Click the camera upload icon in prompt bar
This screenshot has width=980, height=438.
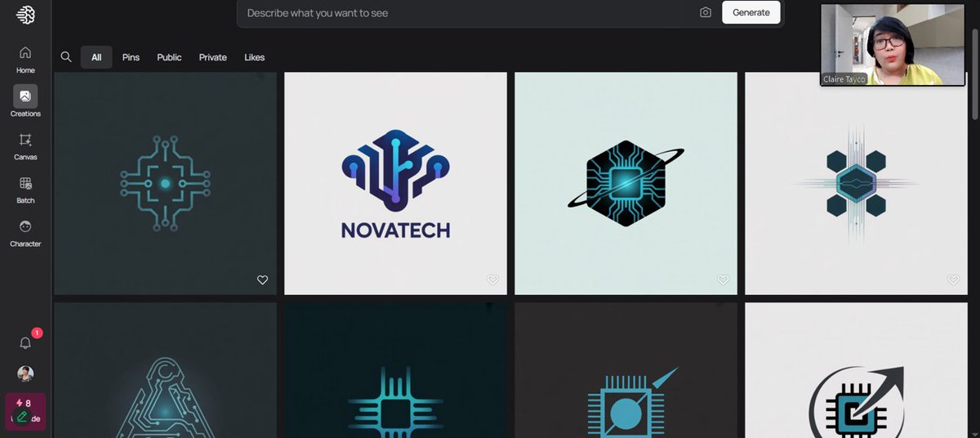coord(706,12)
